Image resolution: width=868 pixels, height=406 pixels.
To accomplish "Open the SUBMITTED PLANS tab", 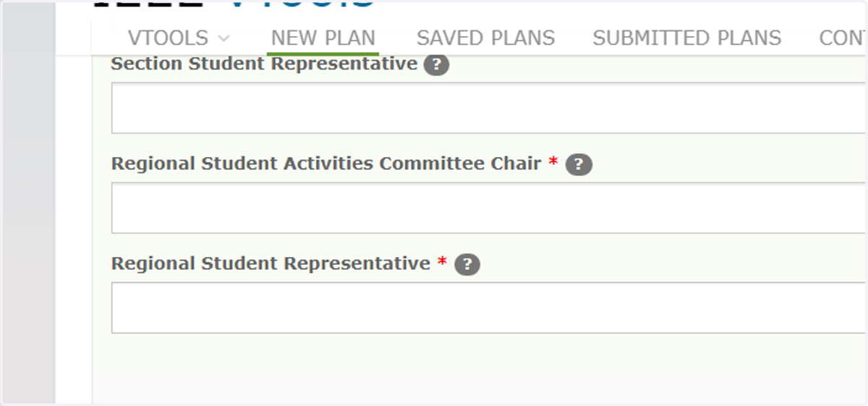I will pyautogui.click(x=686, y=38).
